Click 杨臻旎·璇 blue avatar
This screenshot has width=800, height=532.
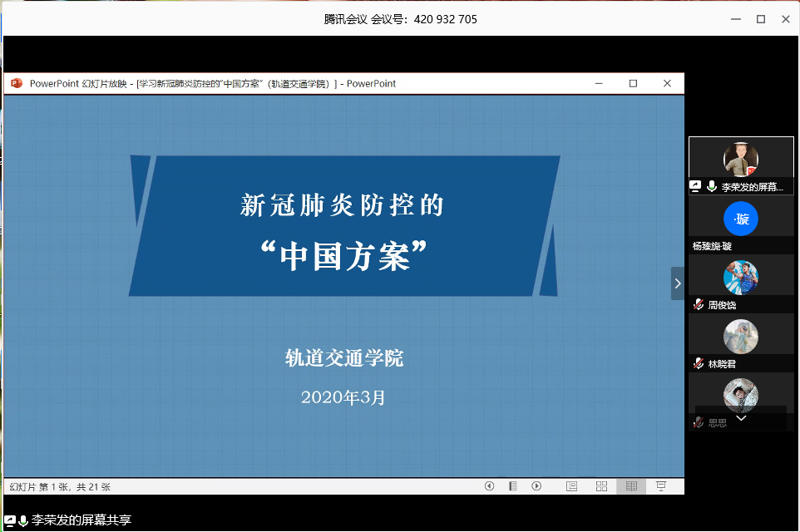(740, 219)
